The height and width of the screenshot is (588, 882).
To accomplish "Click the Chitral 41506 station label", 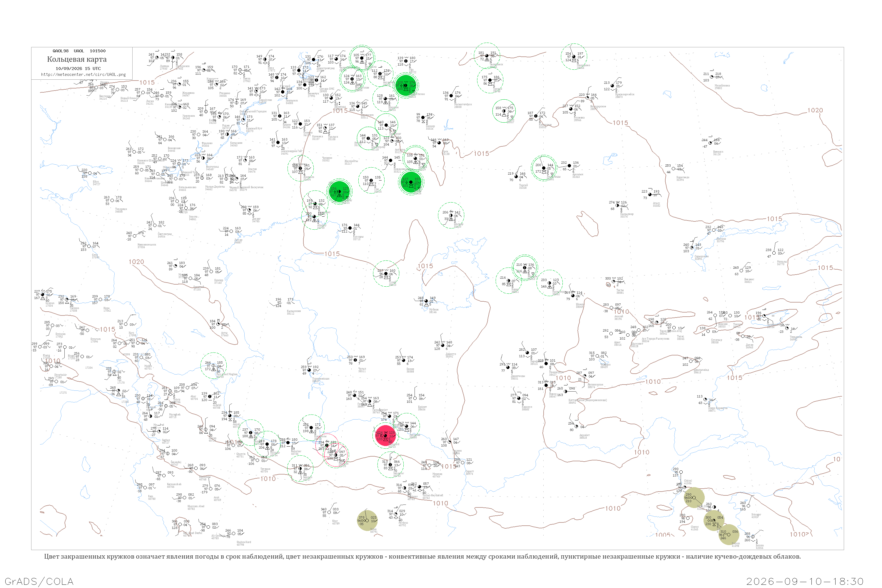I will pos(688,482).
